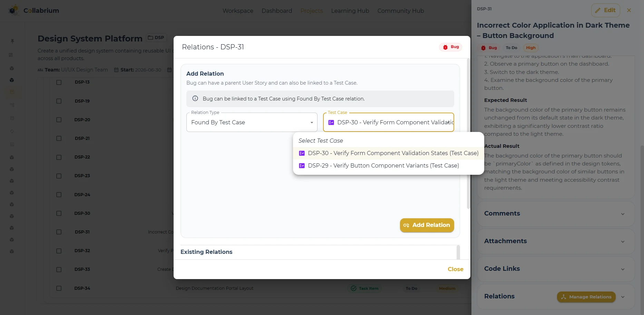Image resolution: width=644 pixels, height=315 pixels.
Task: Click the test case icon in Test Case field
Action: click(331, 123)
